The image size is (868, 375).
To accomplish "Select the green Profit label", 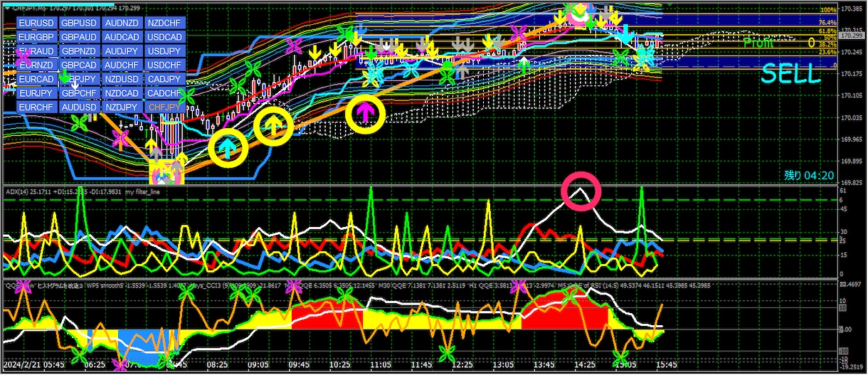I will click(x=759, y=43).
